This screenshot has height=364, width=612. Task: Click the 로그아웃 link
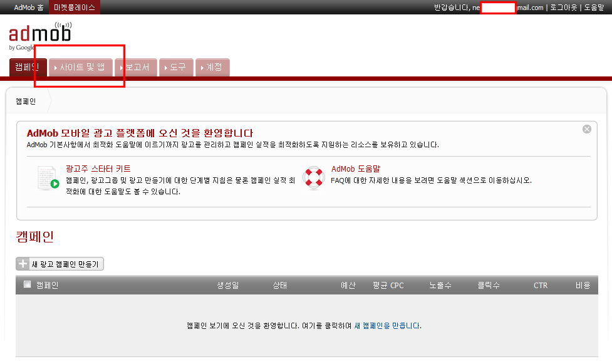[x=564, y=8]
